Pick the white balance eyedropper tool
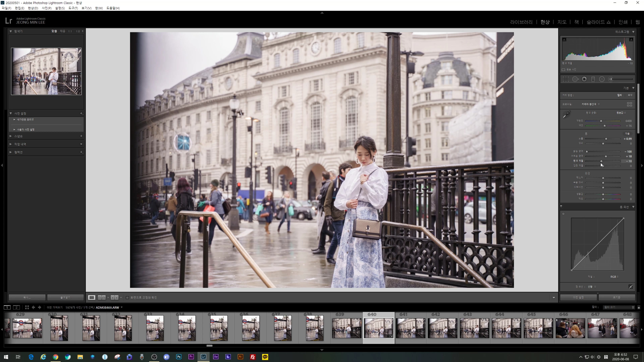The image size is (644, 362). click(566, 115)
